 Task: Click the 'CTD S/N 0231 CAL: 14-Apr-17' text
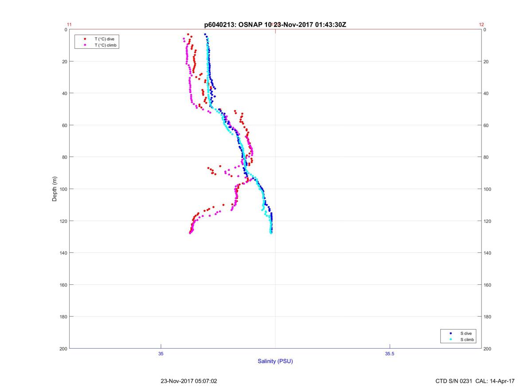click(475, 380)
